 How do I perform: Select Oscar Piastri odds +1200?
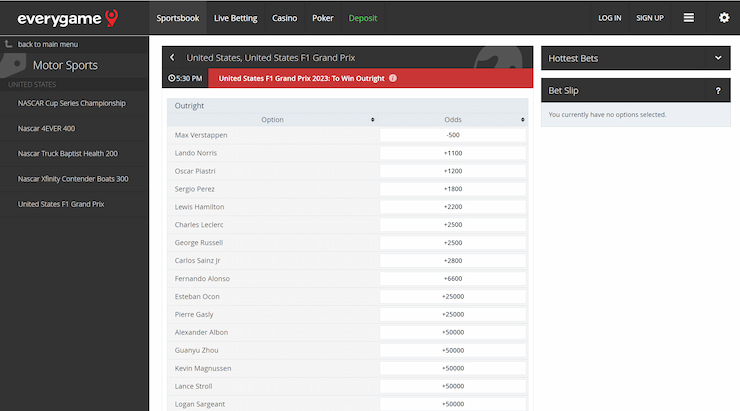coord(453,171)
